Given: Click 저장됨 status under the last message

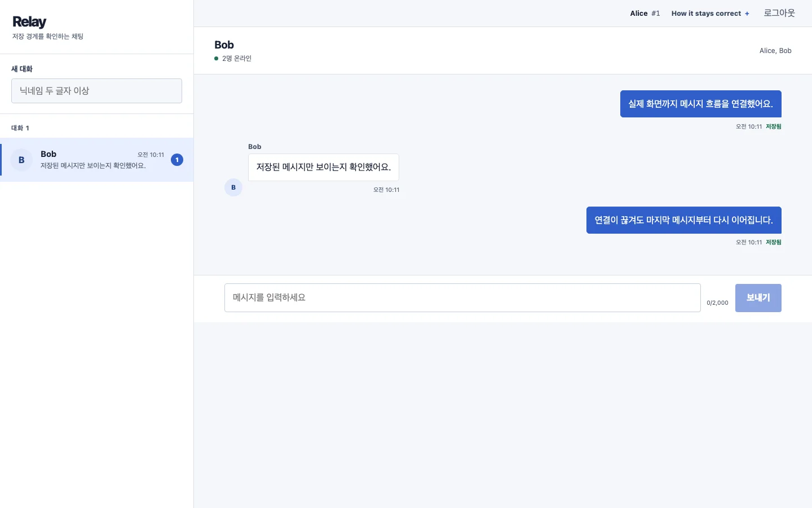Looking at the screenshot, I should pos(774,242).
